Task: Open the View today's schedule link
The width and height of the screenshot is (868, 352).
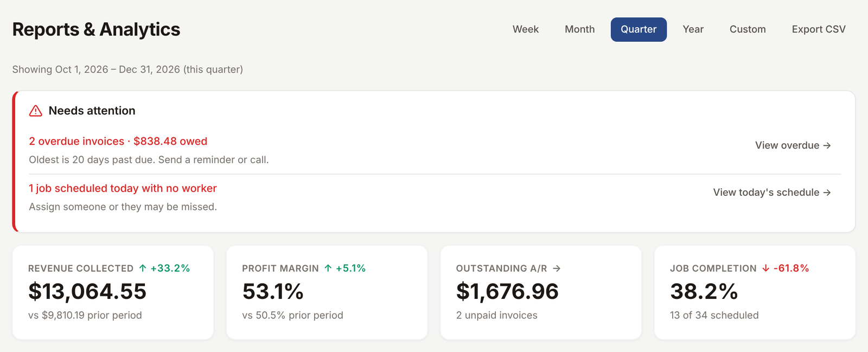Action: [x=772, y=193]
